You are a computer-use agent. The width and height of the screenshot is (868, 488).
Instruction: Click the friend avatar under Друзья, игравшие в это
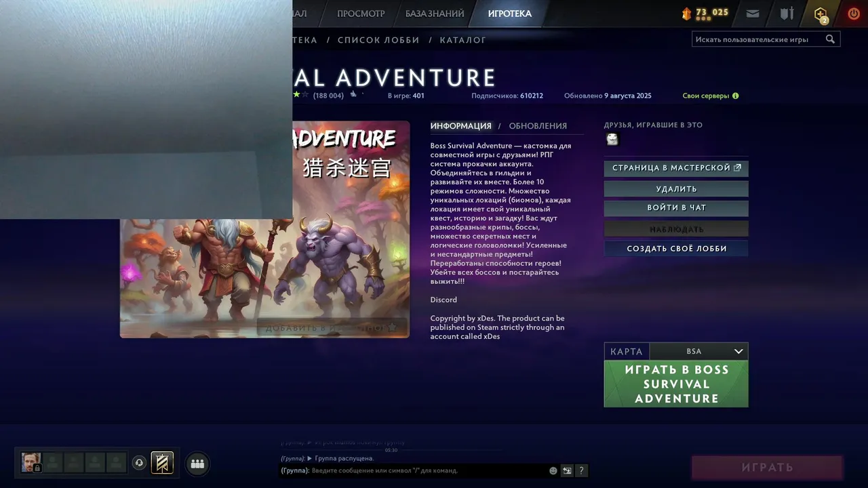pos(612,139)
